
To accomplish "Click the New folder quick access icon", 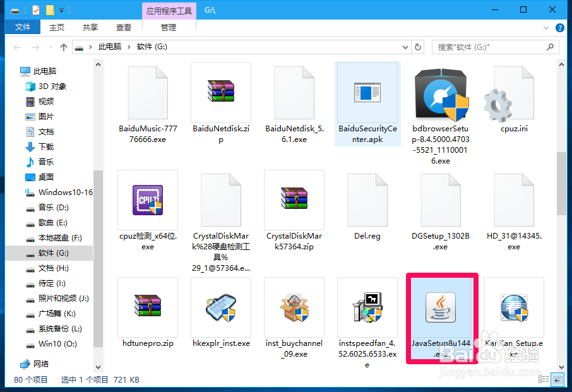I will pyautogui.click(x=51, y=10).
